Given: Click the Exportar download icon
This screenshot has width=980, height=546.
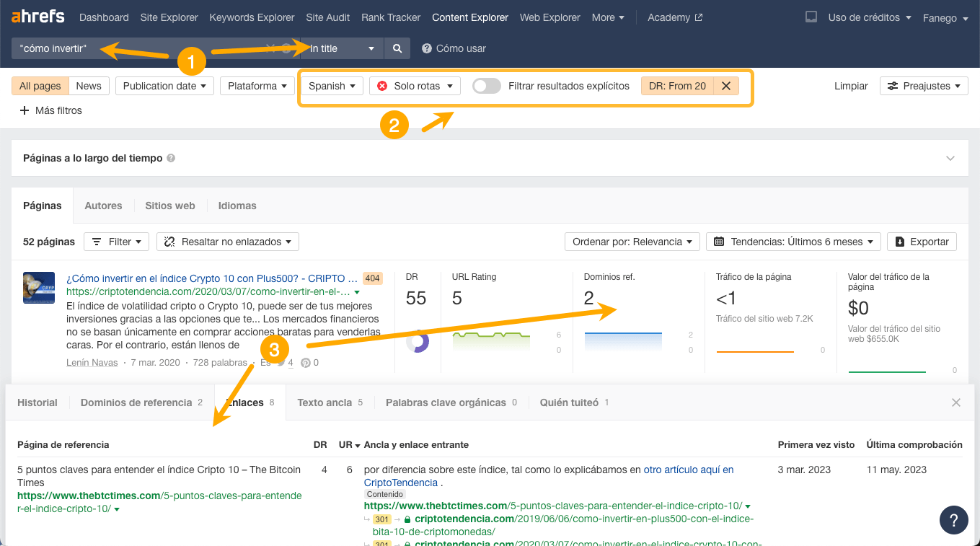Looking at the screenshot, I should click(x=899, y=242).
